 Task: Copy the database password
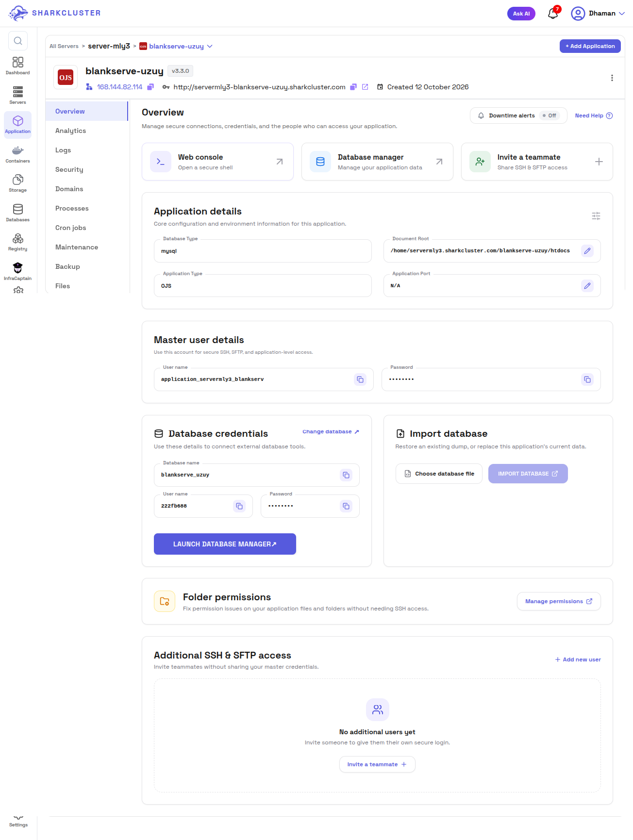(x=346, y=506)
